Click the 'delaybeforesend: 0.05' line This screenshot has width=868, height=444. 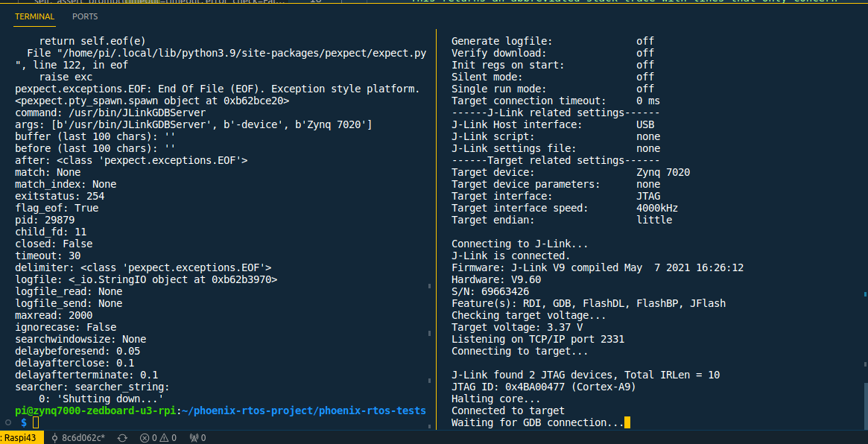pos(77,351)
